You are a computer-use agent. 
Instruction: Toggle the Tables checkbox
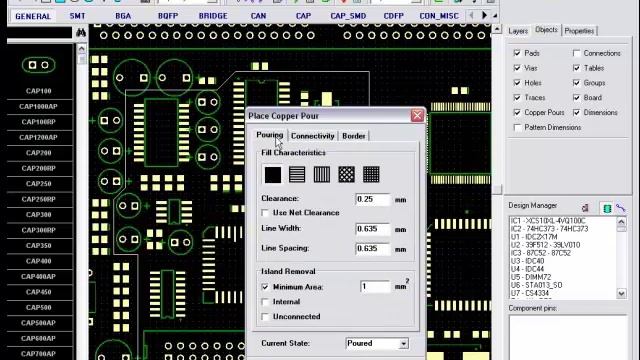[x=576, y=68]
